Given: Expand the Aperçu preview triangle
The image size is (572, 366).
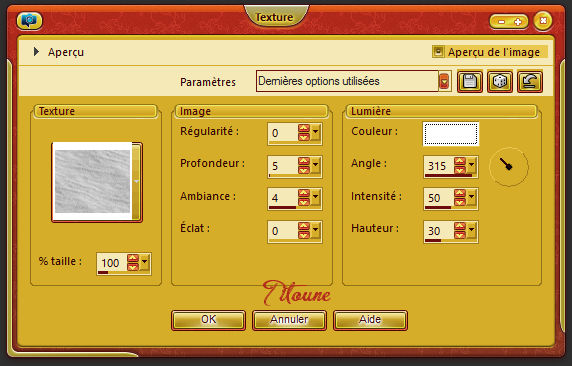Looking at the screenshot, I should click(x=36, y=52).
